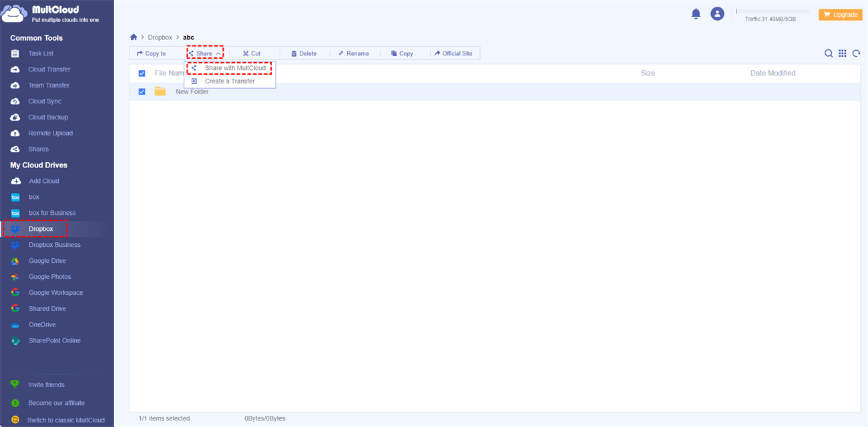Open the notifications bell icon
Screen dimensions: 868x427
point(696,13)
